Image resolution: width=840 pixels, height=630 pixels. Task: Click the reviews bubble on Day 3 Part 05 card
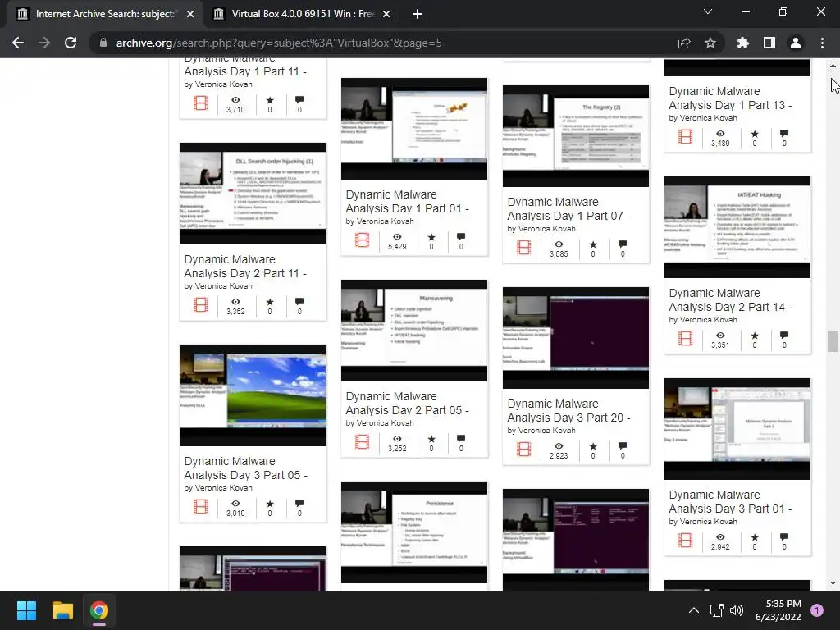click(x=299, y=504)
